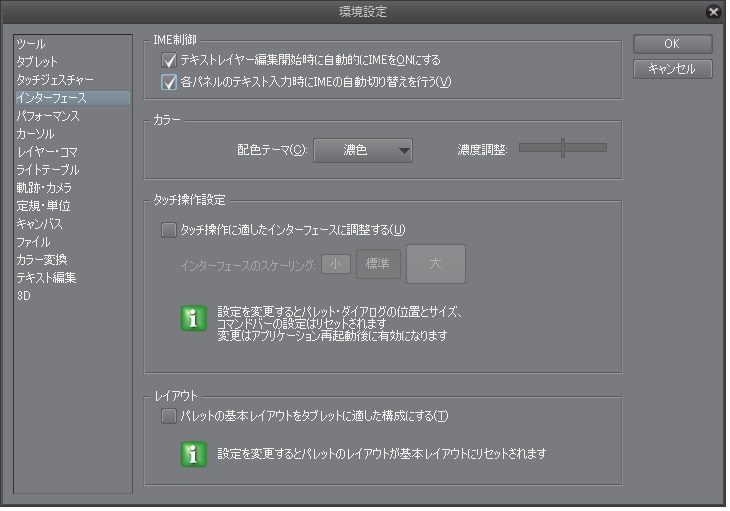Viewport: 730px width, 511px height.
Task: Click the キャンセル button
Action: click(x=672, y=69)
